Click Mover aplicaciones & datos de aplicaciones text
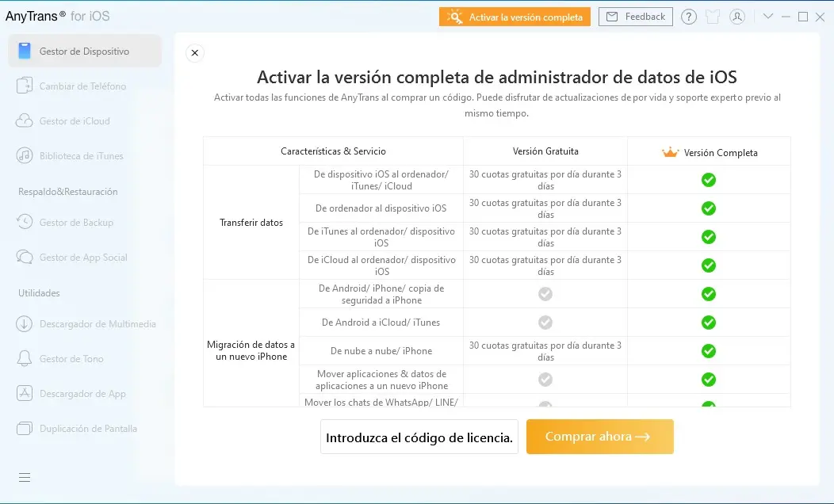 (x=381, y=380)
